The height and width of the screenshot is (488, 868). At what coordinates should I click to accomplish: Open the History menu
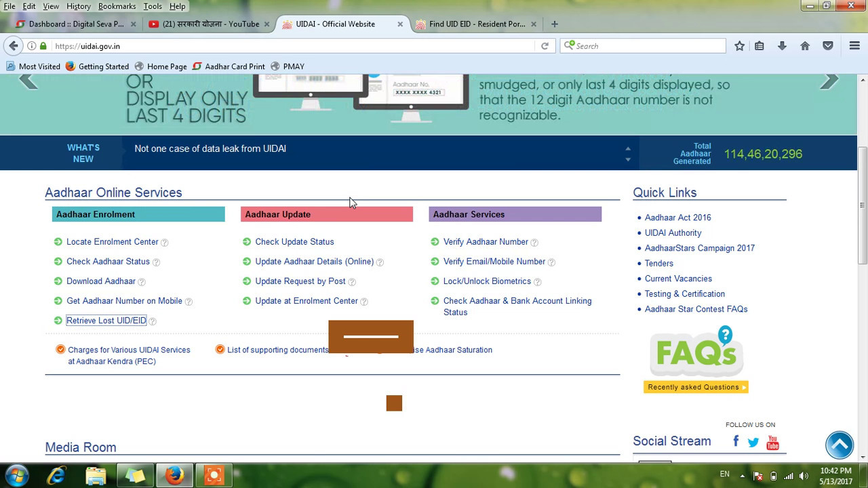click(79, 6)
